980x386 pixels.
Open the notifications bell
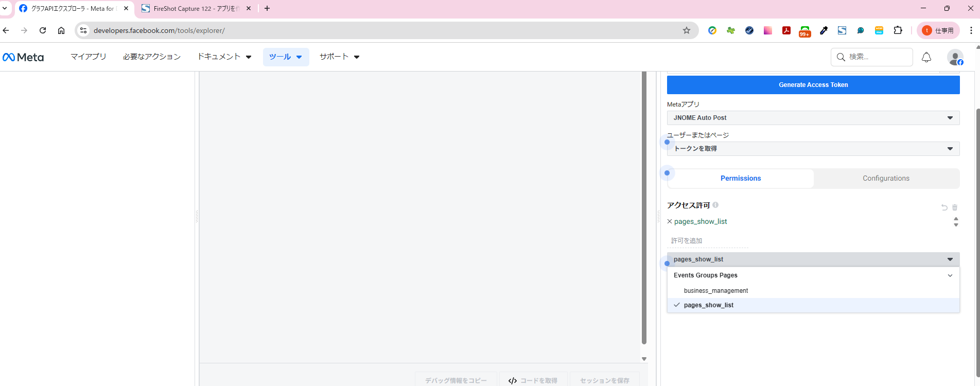(926, 57)
